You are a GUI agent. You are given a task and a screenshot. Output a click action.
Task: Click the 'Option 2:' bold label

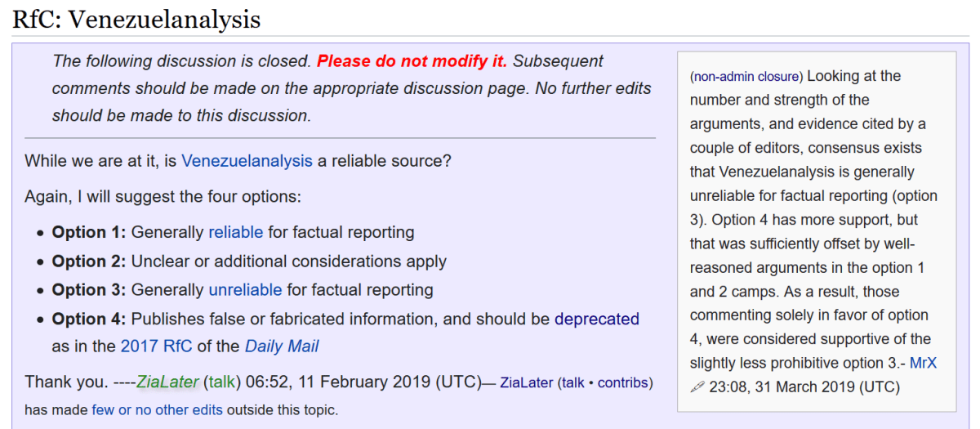89,261
